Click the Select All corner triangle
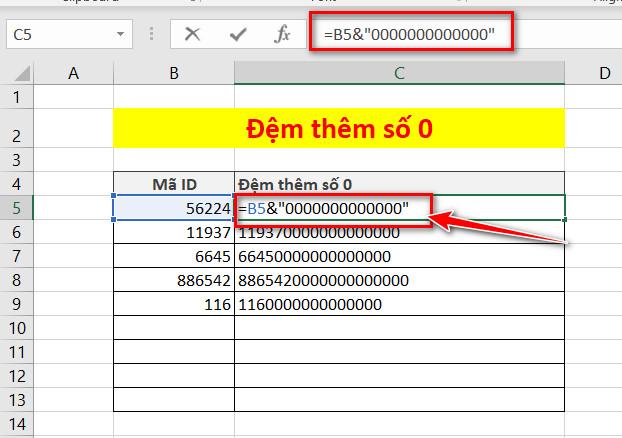The height and width of the screenshot is (438, 622). [18, 73]
